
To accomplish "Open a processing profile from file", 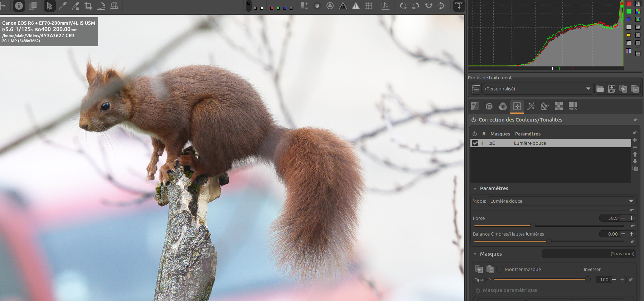I will pos(600,89).
